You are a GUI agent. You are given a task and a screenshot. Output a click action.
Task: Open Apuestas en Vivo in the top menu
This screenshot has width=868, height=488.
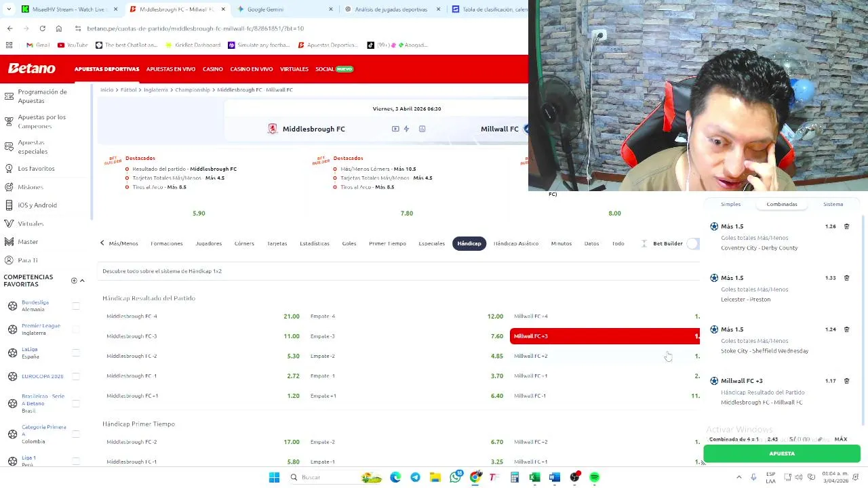tap(171, 69)
